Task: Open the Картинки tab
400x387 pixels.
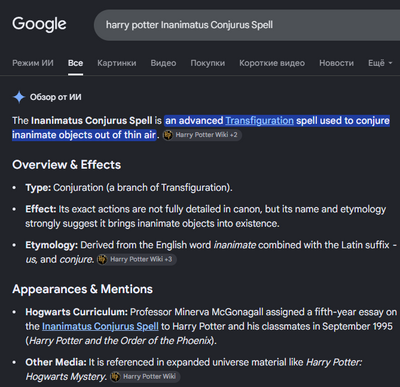Action: click(117, 63)
